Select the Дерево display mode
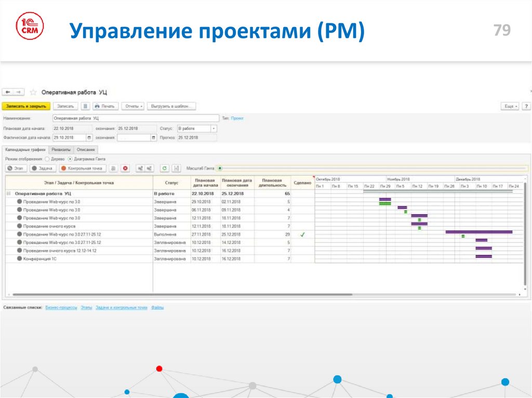Screen dimensions: 532x398 tap(47, 159)
